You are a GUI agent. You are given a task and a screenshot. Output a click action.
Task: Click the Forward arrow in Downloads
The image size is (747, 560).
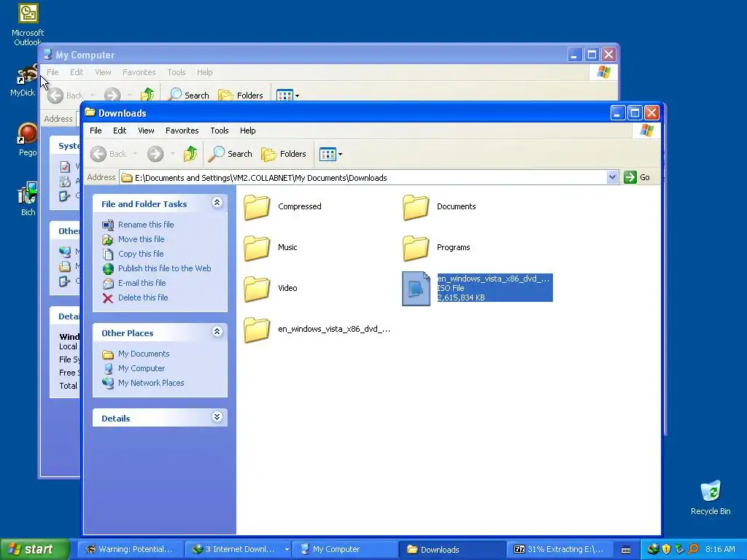pos(155,154)
